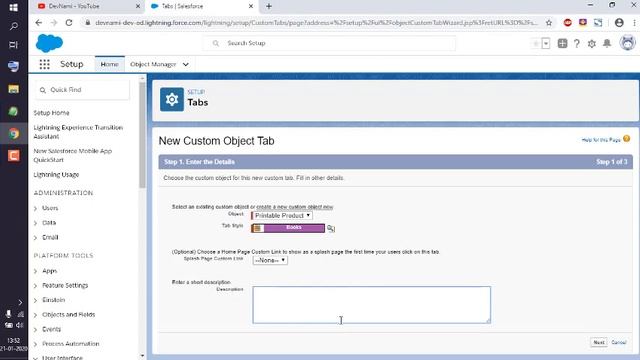This screenshot has height=360, width=640.
Task: Click the Help for this Page icon
Action: pyautogui.click(x=627, y=139)
